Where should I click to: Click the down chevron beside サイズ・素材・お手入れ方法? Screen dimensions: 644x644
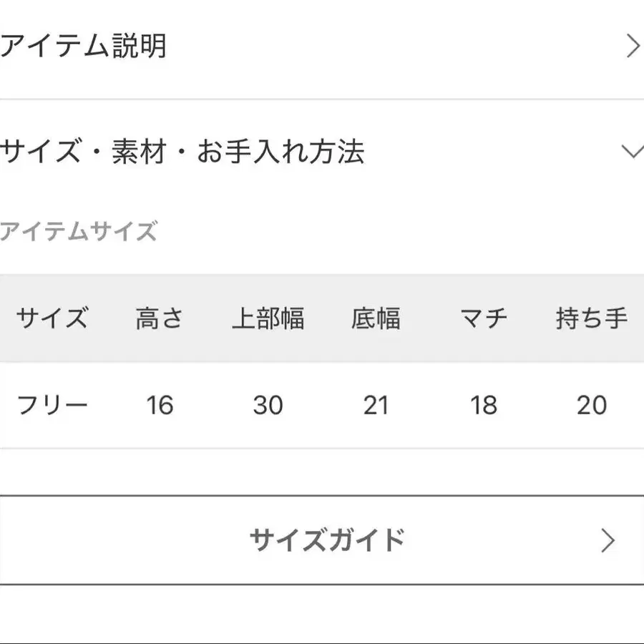[633, 152]
